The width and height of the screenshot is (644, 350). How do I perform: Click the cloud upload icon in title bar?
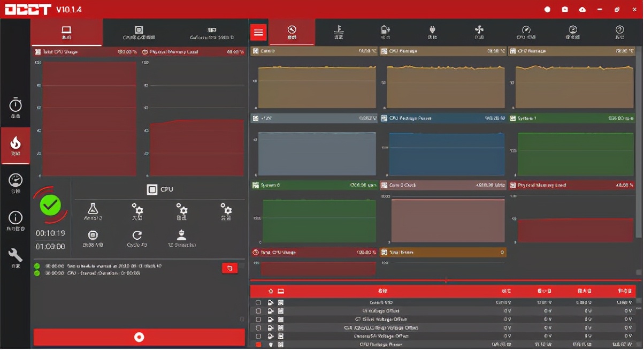click(582, 10)
